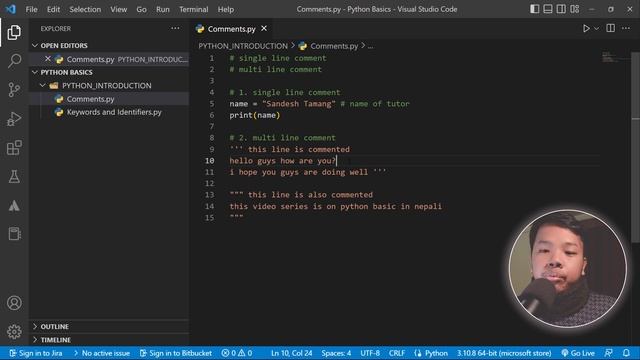The width and height of the screenshot is (640, 360).
Task: Change line ending via CRLF
Action: point(397,353)
